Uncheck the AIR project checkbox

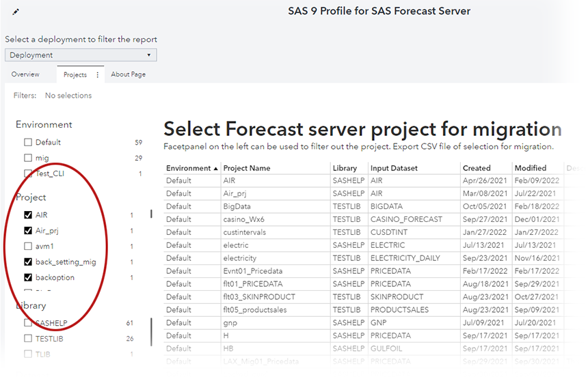(28, 214)
